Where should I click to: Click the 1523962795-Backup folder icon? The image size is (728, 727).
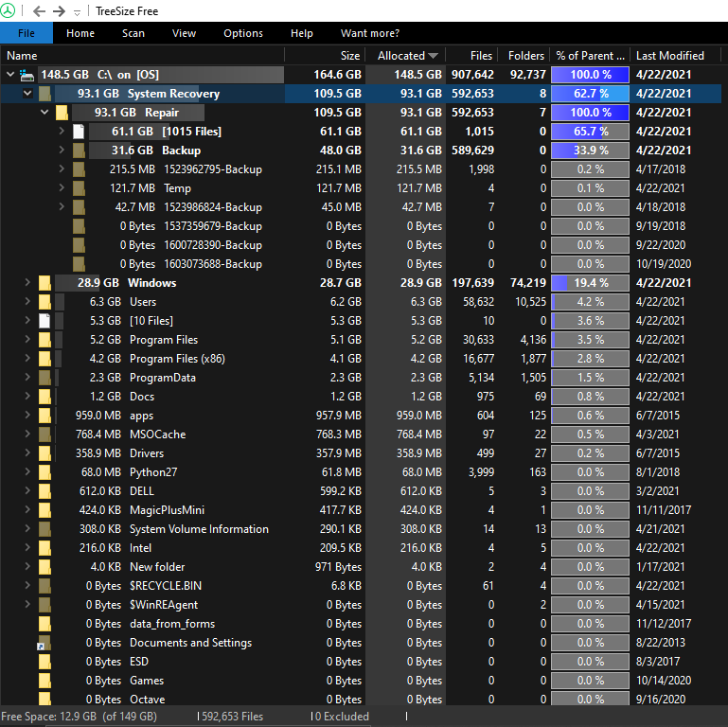point(79,169)
